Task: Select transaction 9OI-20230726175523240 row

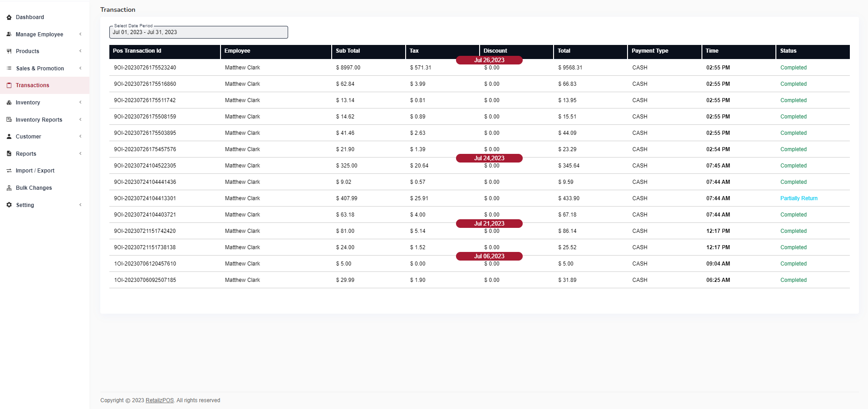Action: (145, 68)
